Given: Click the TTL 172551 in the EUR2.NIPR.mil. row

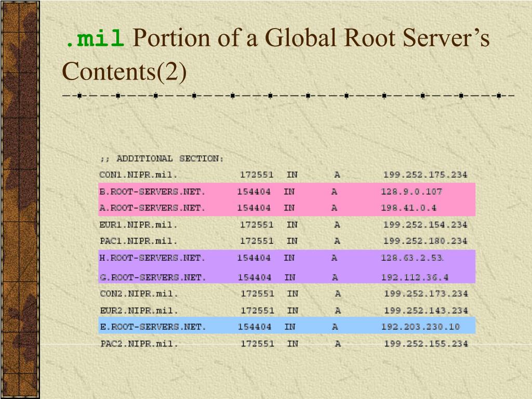Looking at the screenshot, I should point(257,311).
